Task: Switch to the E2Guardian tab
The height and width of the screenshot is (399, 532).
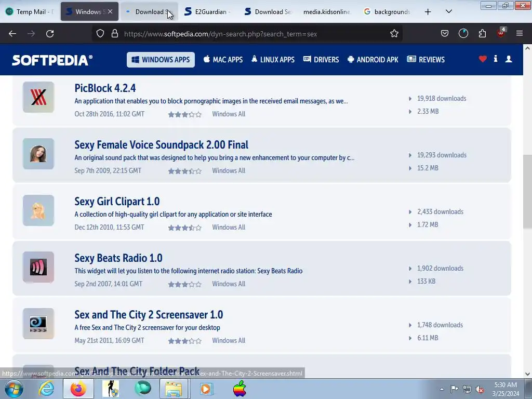Action: (x=208, y=12)
